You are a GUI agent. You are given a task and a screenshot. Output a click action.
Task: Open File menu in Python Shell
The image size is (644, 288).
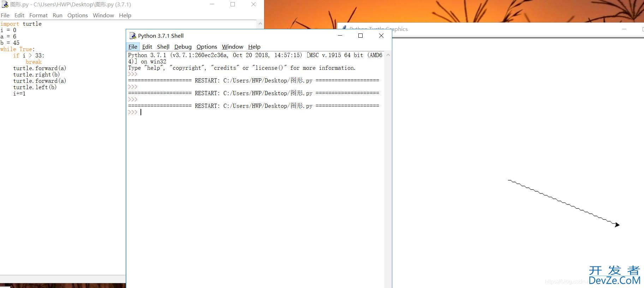pyautogui.click(x=133, y=47)
